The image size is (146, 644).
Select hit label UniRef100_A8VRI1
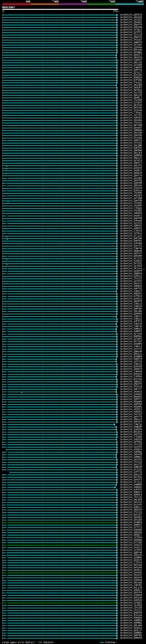pos(131,570)
